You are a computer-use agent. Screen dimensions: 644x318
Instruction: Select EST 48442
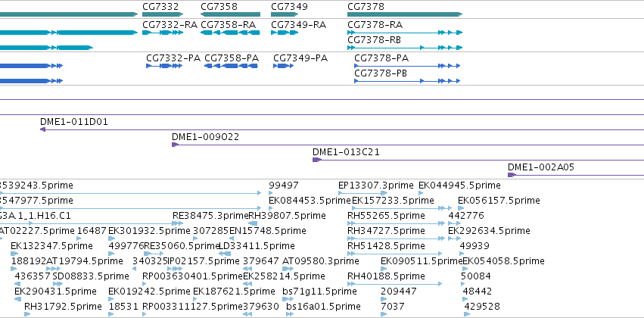coord(478,291)
